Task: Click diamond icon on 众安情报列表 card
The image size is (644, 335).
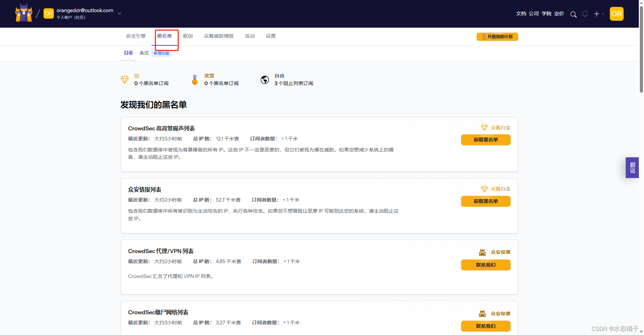Action: [x=484, y=189]
